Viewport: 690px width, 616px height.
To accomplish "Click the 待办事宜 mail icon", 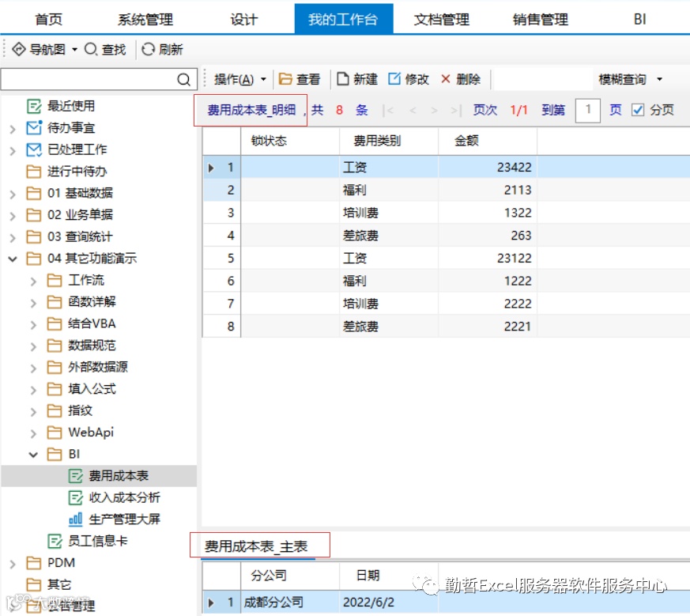I will tap(34, 127).
